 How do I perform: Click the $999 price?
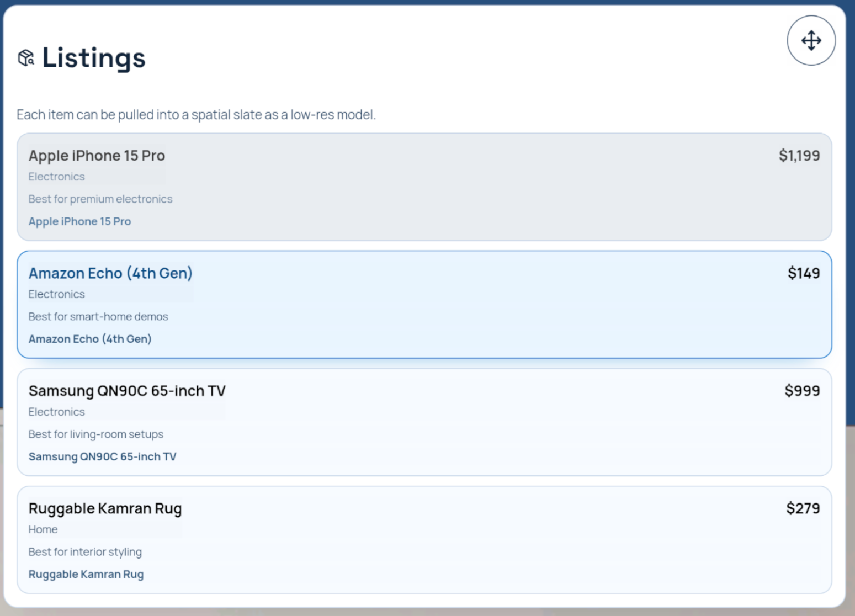click(802, 391)
